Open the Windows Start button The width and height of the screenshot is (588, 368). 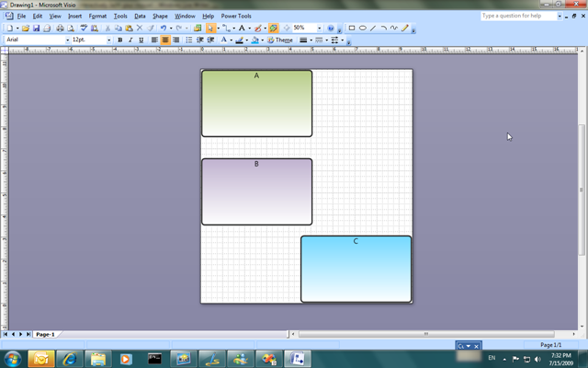coord(13,358)
